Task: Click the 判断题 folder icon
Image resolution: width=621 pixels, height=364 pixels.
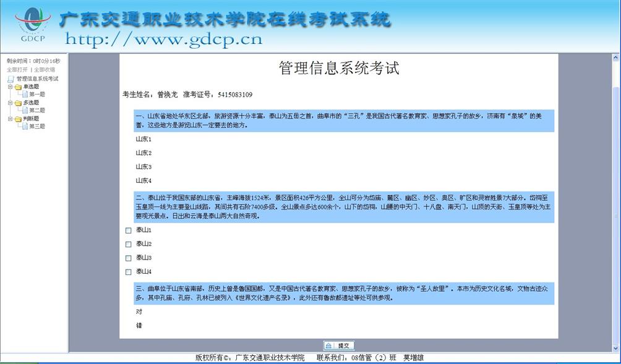Action: 18,119
